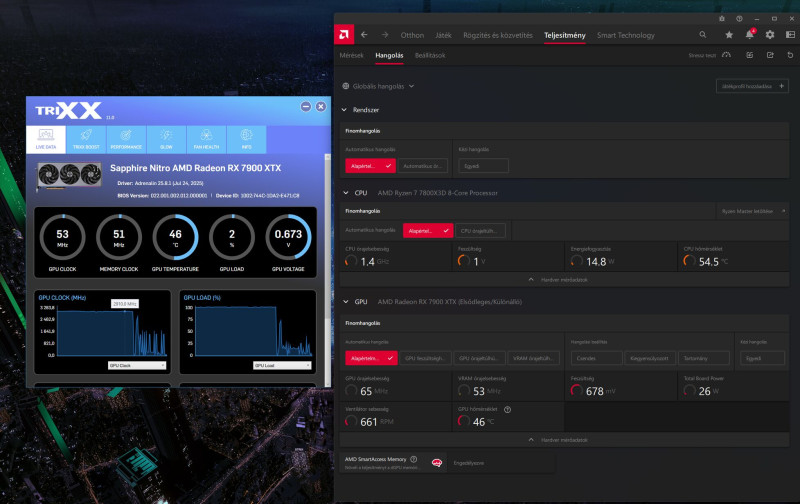The height and width of the screenshot is (504, 800).
Task: Click the Sapphire Nitro card thumbnail in TRIXX
Action: point(69,175)
